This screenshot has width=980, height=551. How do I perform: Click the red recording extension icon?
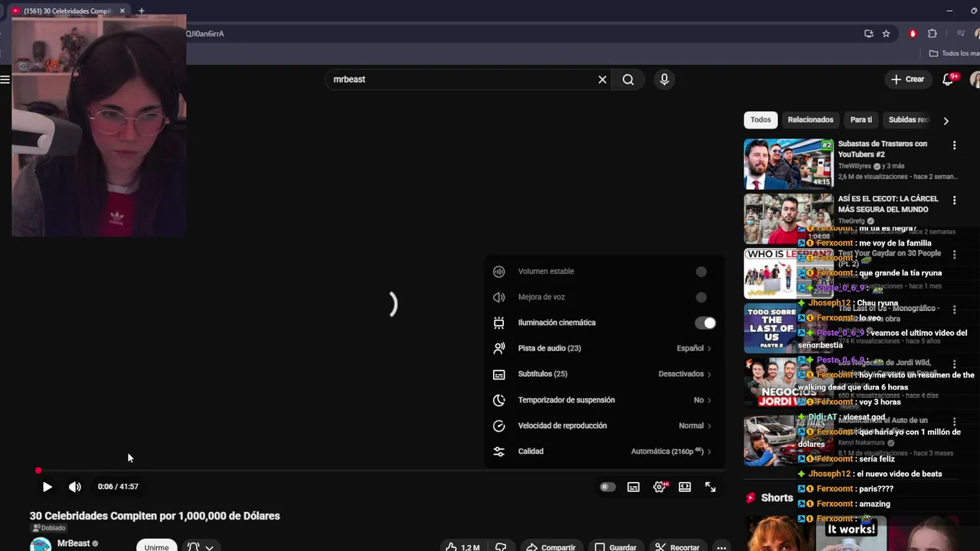click(912, 34)
